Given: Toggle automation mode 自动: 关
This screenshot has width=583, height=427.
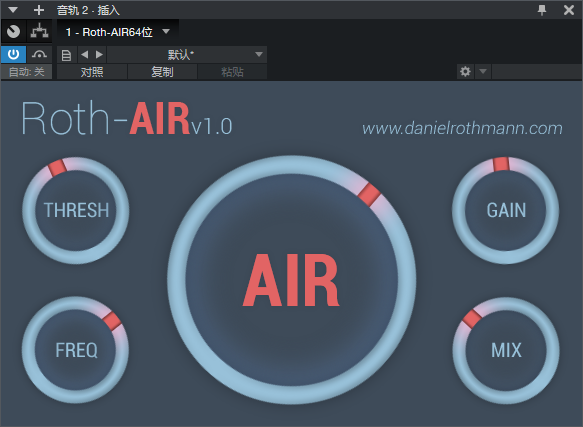Looking at the screenshot, I should (26, 71).
